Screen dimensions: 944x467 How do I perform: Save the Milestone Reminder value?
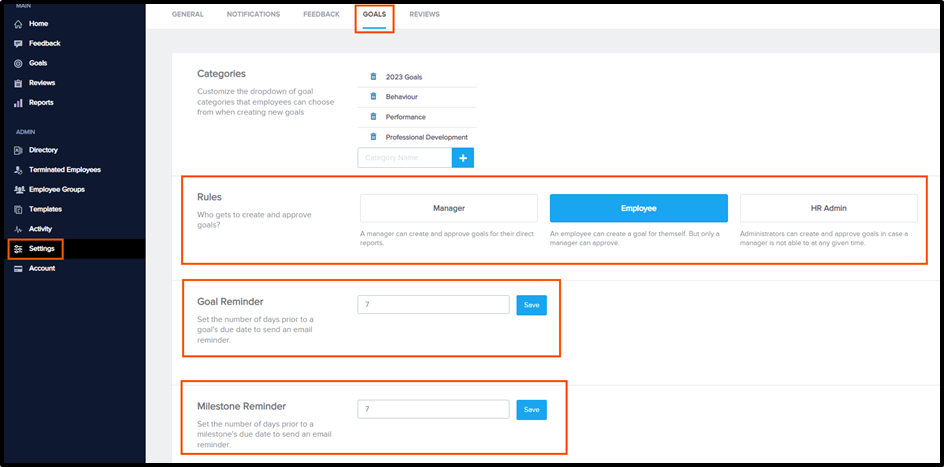click(x=532, y=410)
